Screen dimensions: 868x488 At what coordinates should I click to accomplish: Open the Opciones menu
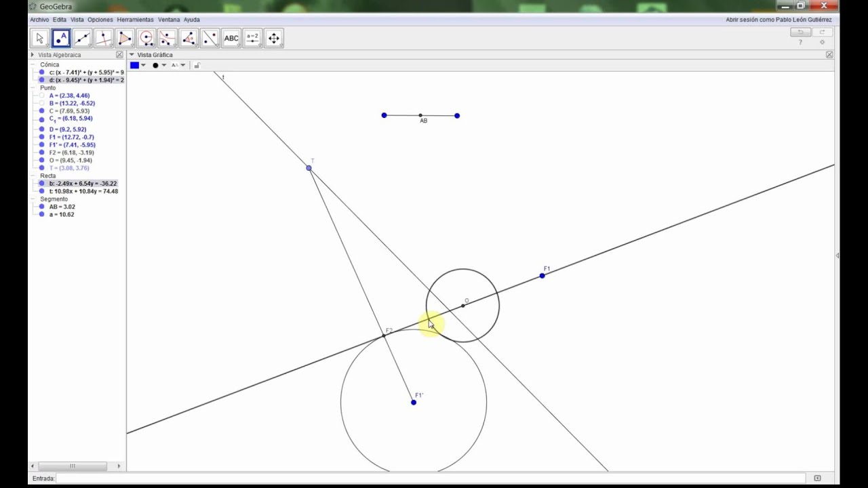[x=100, y=20]
